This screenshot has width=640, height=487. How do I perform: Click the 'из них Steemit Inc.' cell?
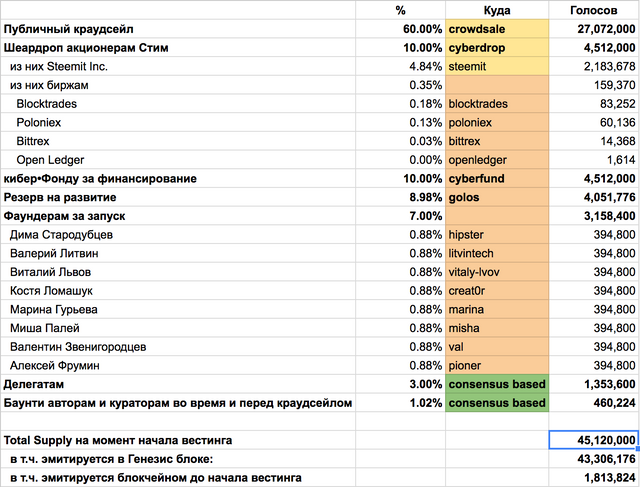178,67
